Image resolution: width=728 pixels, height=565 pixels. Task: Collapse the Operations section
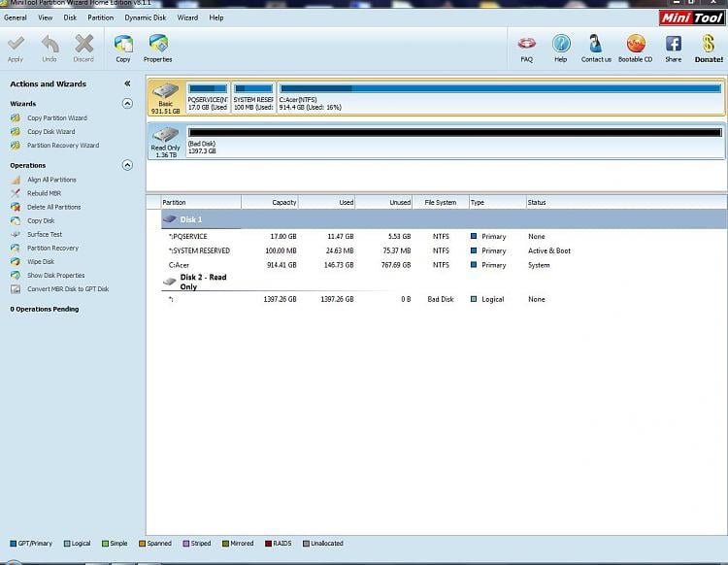pyautogui.click(x=127, y=165)
